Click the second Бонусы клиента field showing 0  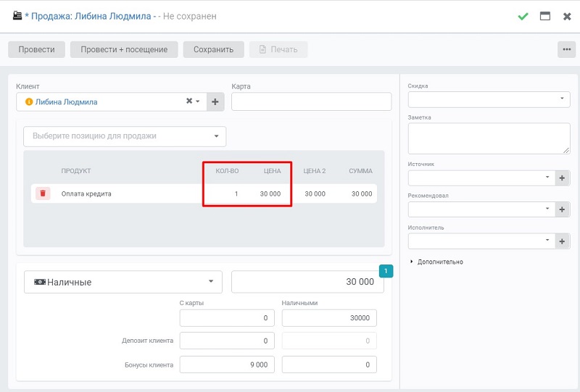coord(329,364)
